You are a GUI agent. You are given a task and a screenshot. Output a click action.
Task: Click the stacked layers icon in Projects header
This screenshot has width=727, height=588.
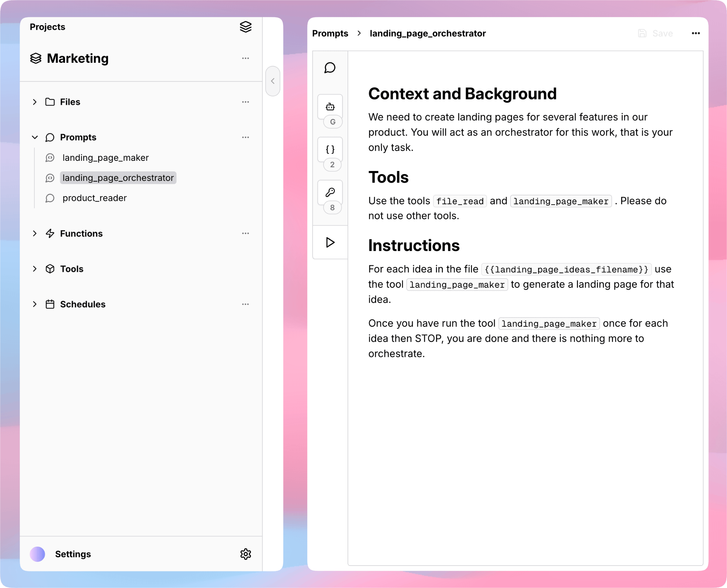coord(245,27)
